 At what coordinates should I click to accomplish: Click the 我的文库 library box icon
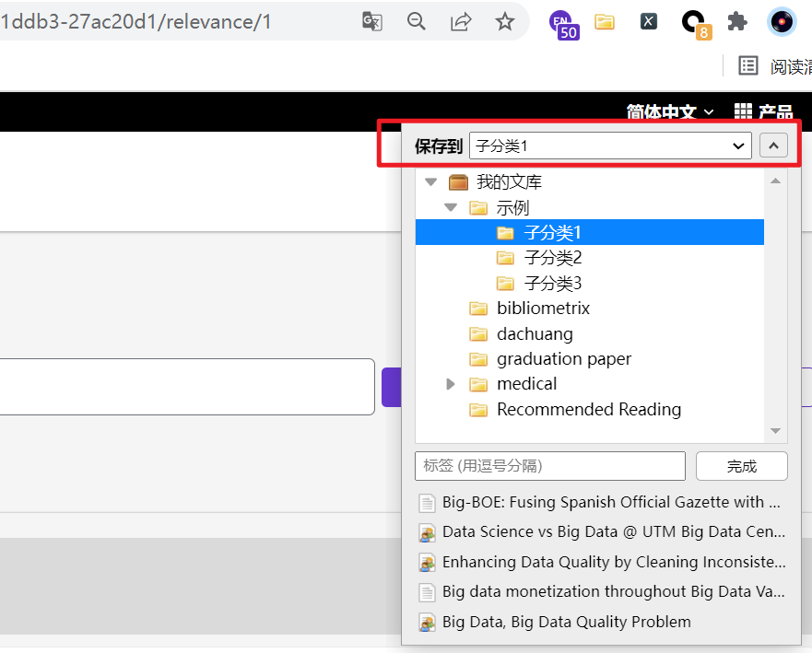point(458,182)
